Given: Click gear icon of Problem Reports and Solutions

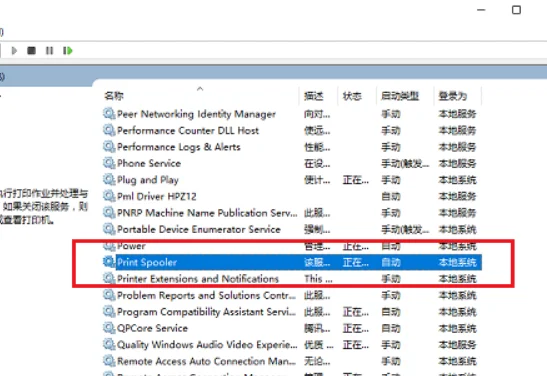Looking at the screenshot, I should [x=109, y=295].
